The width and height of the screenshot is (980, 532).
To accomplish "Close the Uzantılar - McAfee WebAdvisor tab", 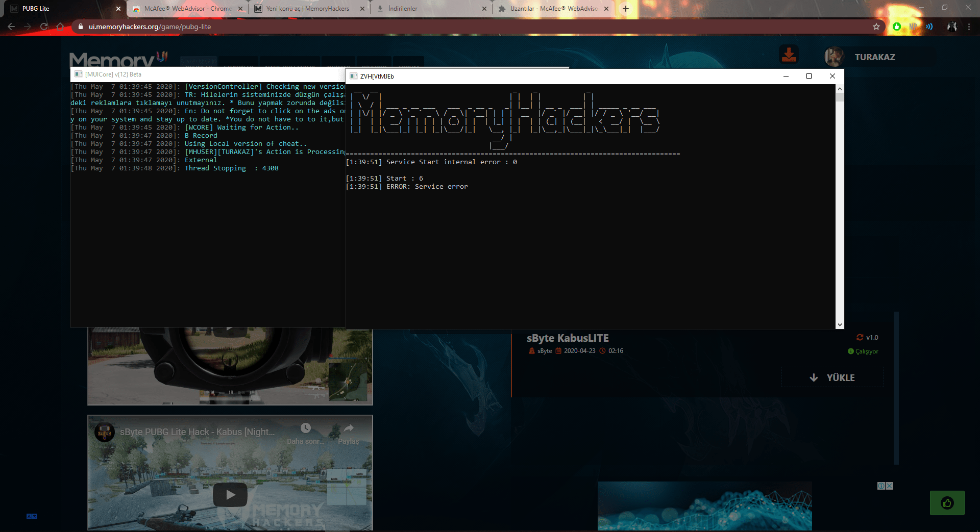I will click(x=606, y=9).
